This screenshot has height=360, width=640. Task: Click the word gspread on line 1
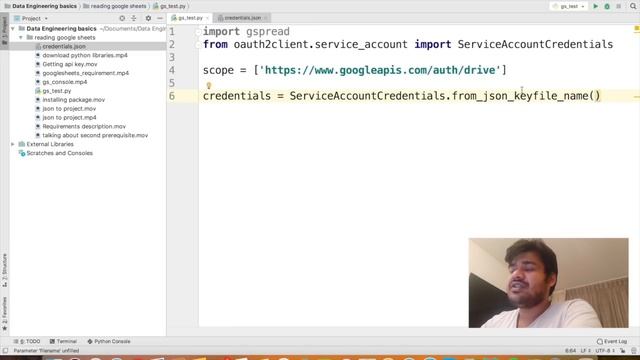click(268, 31)
